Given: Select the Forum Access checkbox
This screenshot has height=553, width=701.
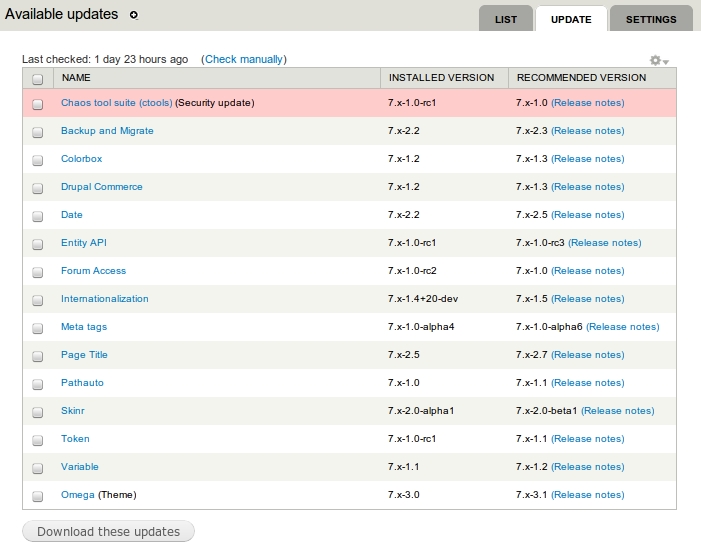Looking at the screenshot, I should point(38,272).
